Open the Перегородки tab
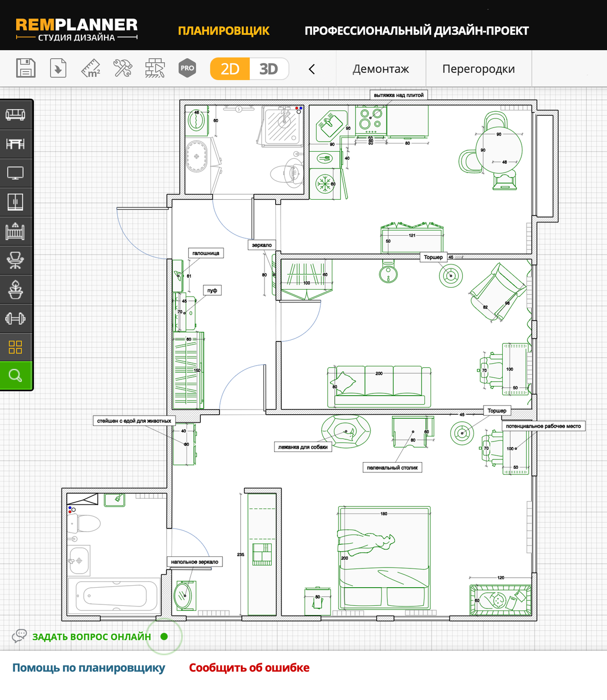The width and height of the screenshot is (607, 700). tap(479, 69)
